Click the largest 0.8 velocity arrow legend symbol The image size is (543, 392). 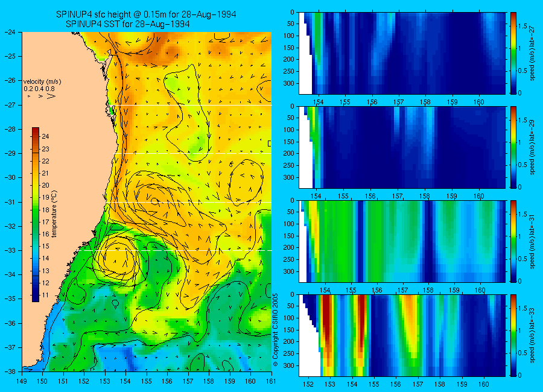(x=51, y=96)
